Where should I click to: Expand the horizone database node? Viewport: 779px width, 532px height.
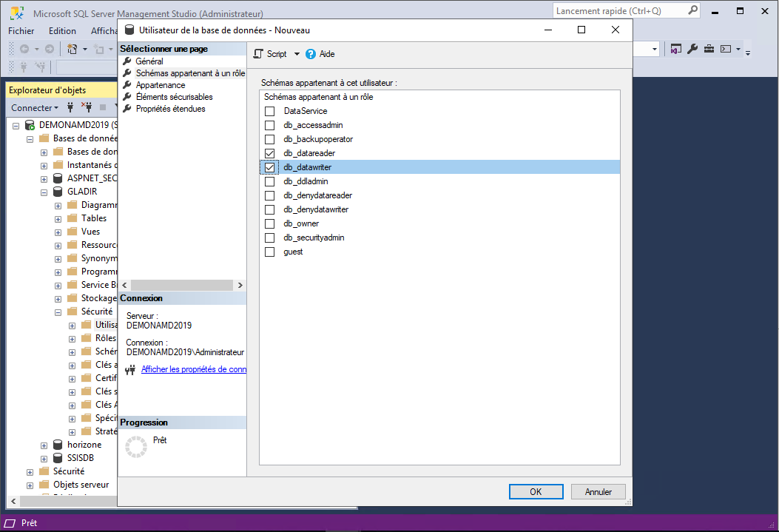[x=44, y=445]
